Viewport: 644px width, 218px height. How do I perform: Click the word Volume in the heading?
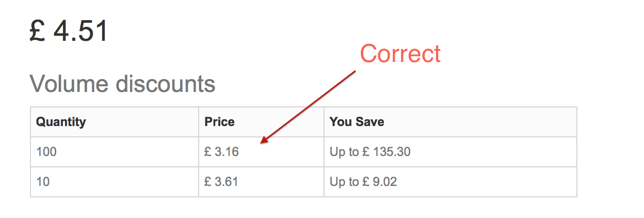pyautogui.click(x=66, y=84)
